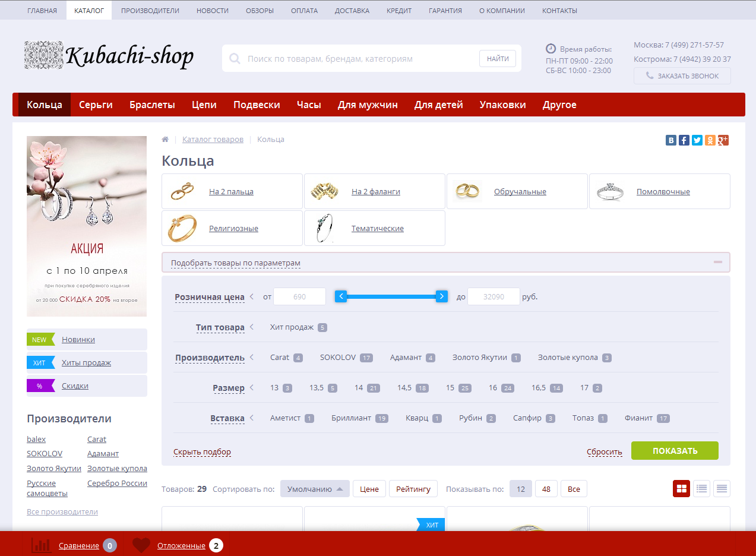Viewport: 756px width, 556px height.
Task: Share page via Facebook icon
Action: coord(684,140)
